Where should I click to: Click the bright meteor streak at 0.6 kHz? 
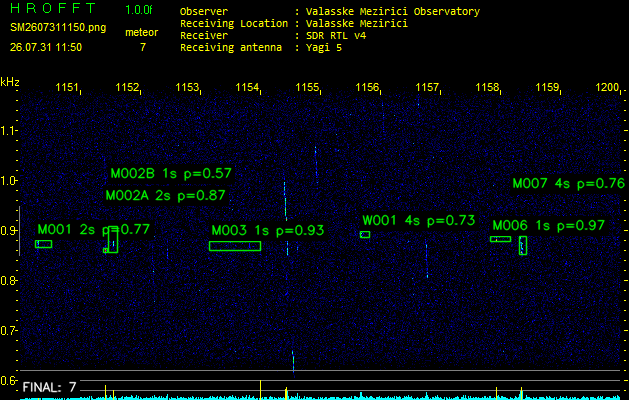point(293,363)
